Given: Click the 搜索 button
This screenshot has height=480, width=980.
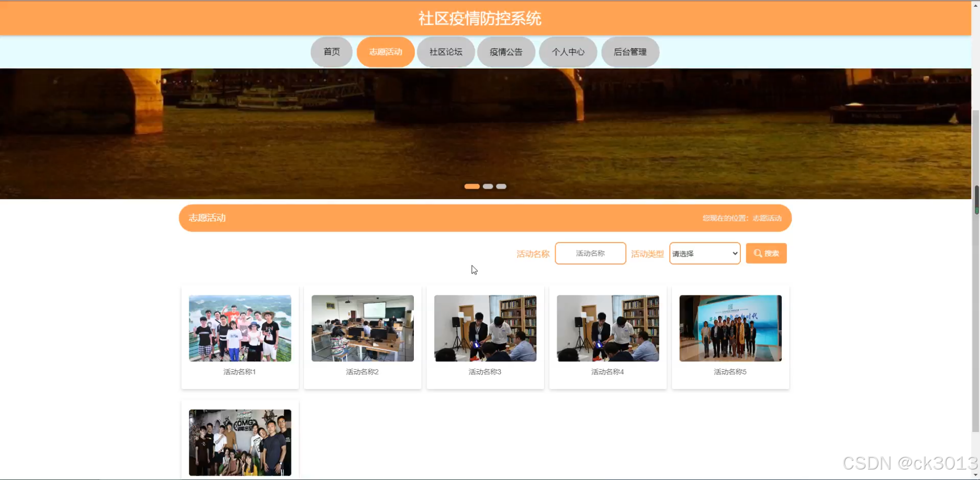Looking at the screenshot, I should point(766,253).
